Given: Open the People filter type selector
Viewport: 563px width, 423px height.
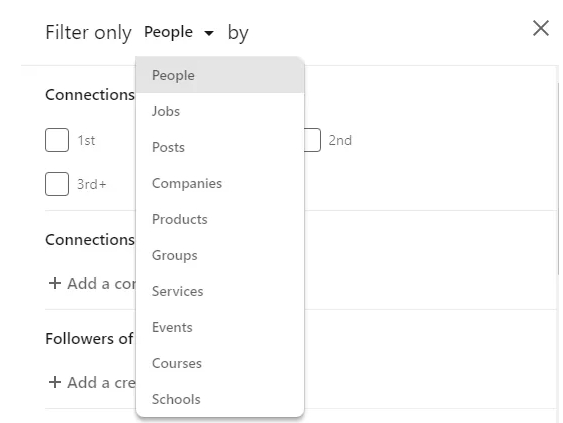Looking at the screenshot, I should pyautogui.click(x=179, y=32).
